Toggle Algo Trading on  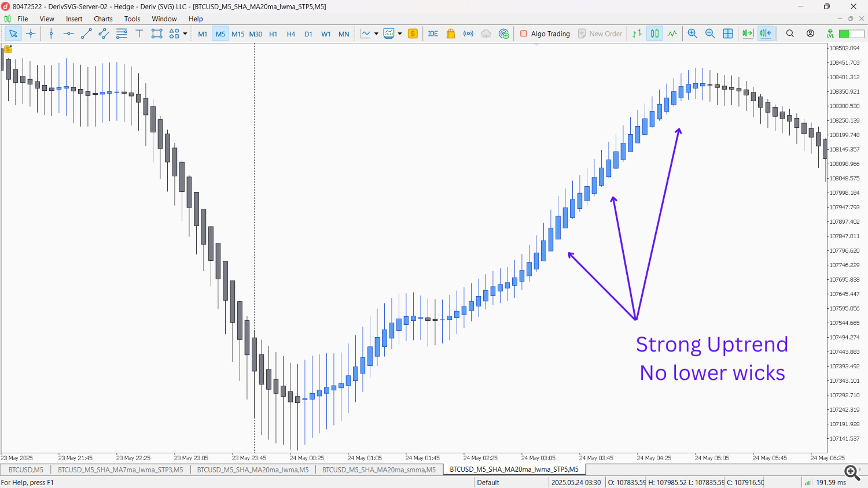pos(545,34)
